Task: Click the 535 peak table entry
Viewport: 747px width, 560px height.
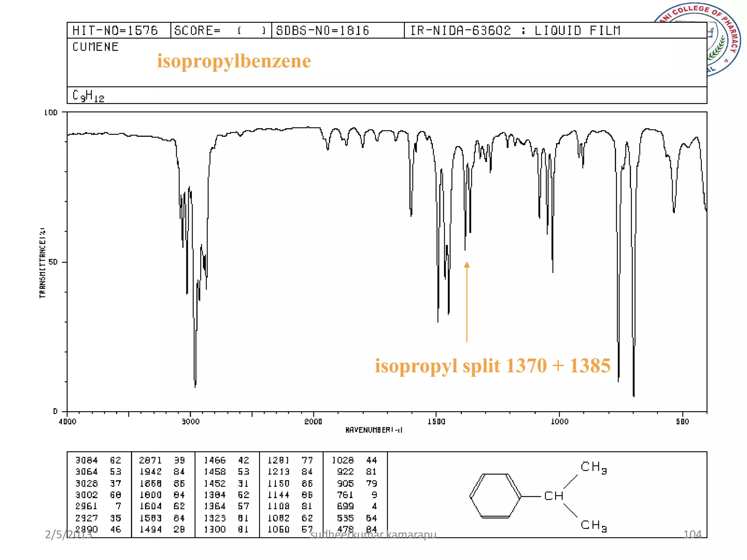Action: (357, 518)
